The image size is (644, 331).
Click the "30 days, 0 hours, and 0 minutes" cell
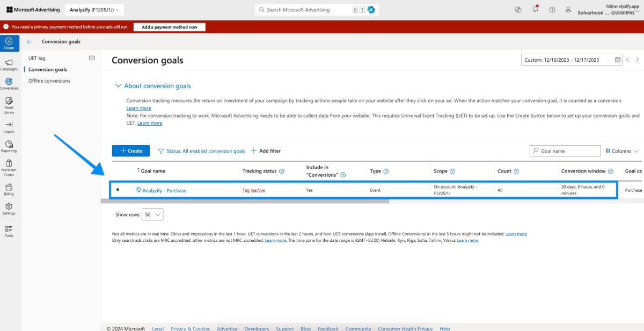[583, 190]
